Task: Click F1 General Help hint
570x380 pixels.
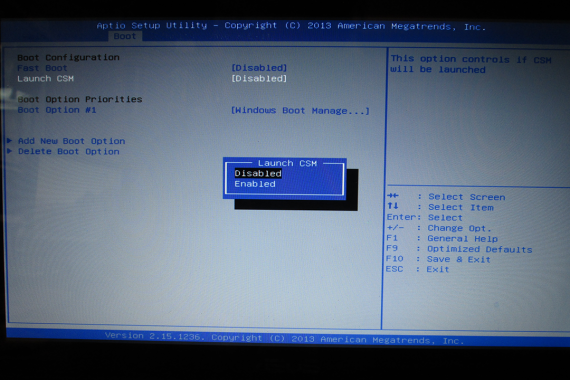Action: 442,239
